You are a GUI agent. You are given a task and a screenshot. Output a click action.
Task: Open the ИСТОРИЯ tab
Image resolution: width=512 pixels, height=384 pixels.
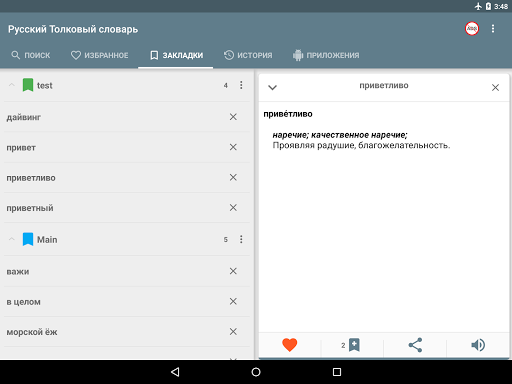248,55
